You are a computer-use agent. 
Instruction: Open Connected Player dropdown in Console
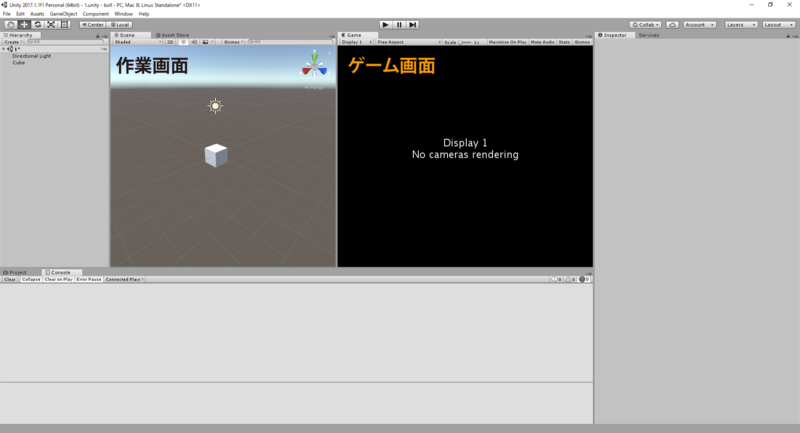(x=124, y=279)
